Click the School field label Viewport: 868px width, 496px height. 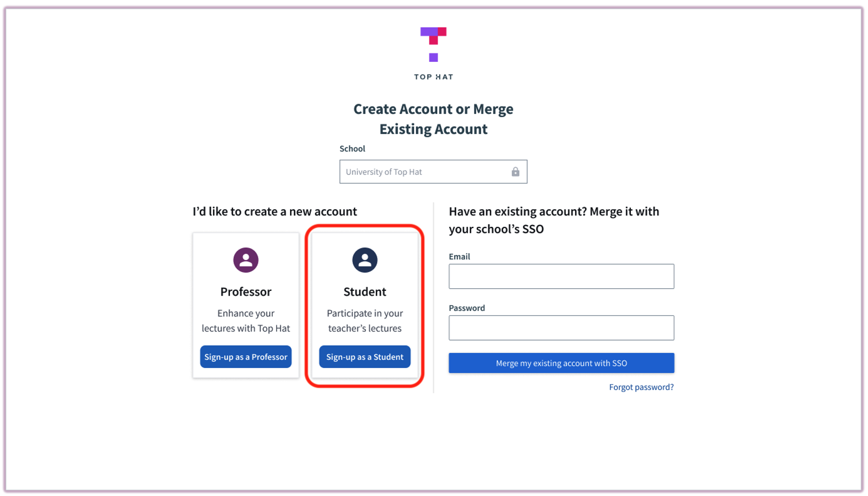(352, 148)
